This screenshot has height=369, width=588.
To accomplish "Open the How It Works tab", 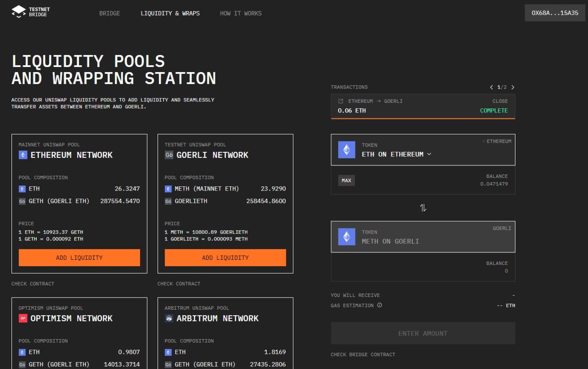I will [241, 13].
